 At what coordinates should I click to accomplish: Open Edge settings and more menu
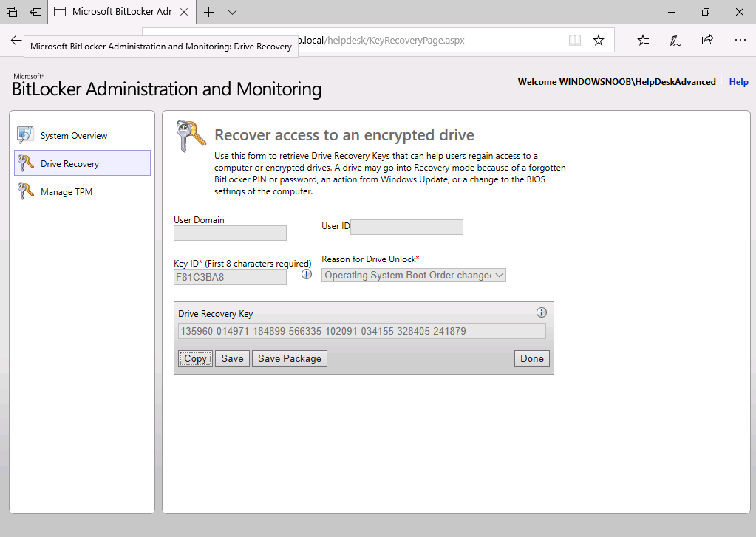click(x=740, y=40)
